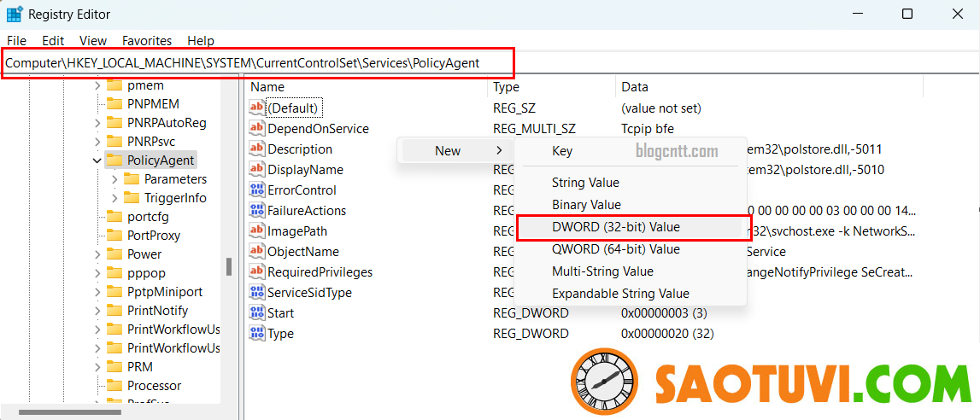
Task: Select String Value in New submenu
Action: pyautogui.click(x=585, y=183)
